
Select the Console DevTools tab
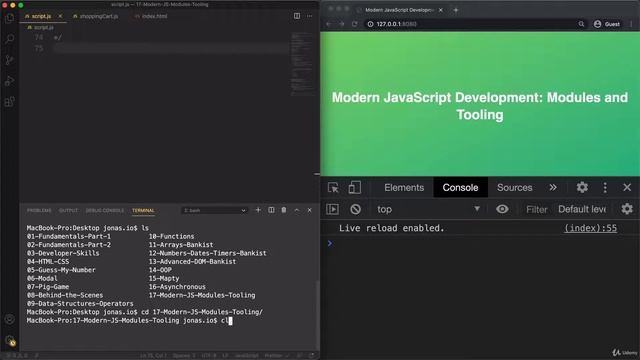[460, 187]
